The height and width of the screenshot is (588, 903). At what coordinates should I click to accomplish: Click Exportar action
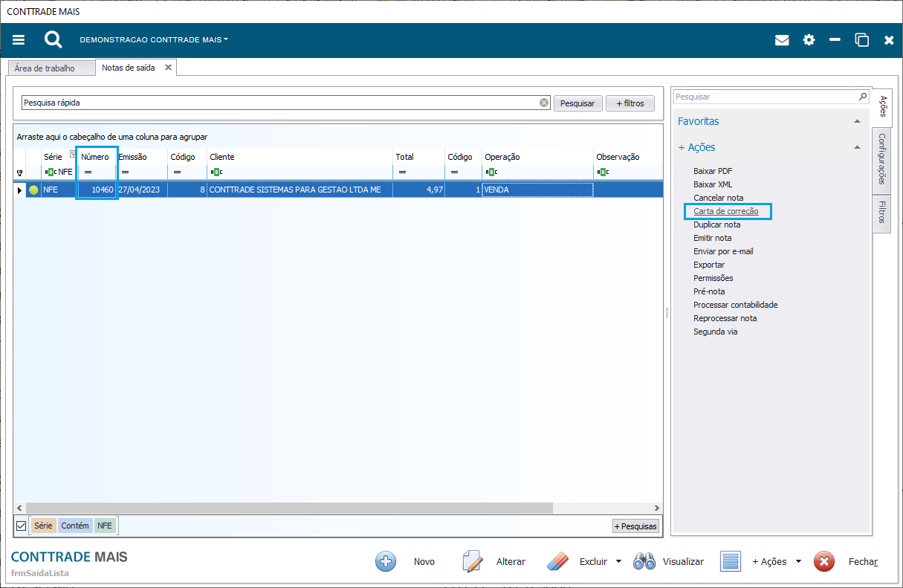pos(709,265)
